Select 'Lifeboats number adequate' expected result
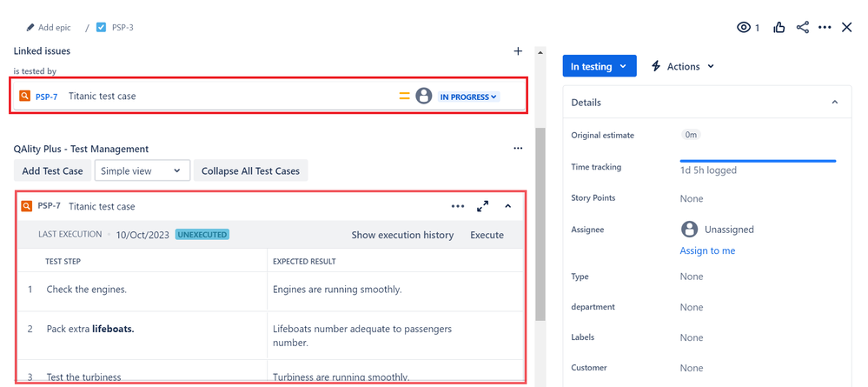Image resolution: width=868 pixels, height=387 pixels. [362, 336]
